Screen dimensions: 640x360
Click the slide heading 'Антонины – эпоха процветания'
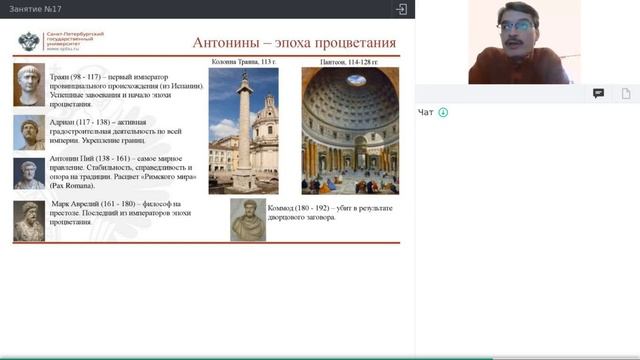point(294,42)
